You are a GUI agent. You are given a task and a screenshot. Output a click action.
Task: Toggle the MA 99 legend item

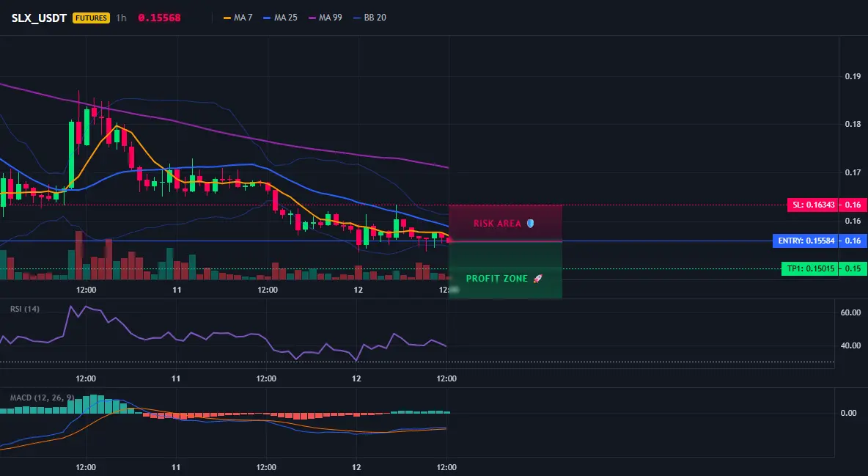point(325,18)
